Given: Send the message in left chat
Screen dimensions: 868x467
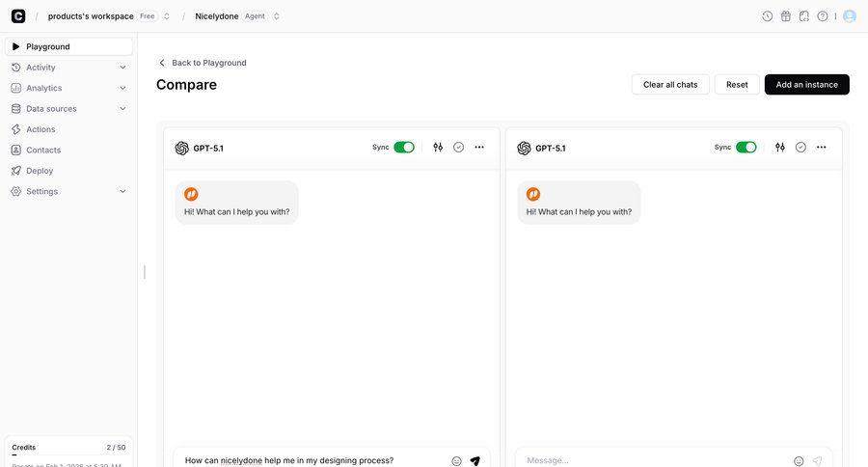Looking at the screenshot, I should tap(475, 461).
